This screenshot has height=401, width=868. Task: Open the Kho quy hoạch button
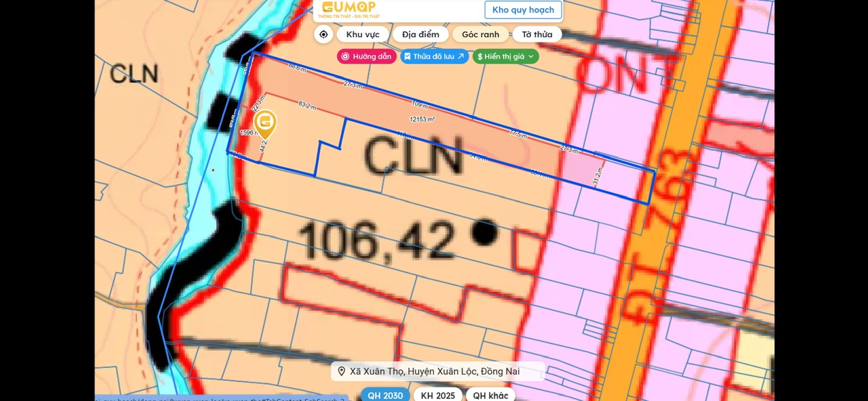tap(523, 10)
